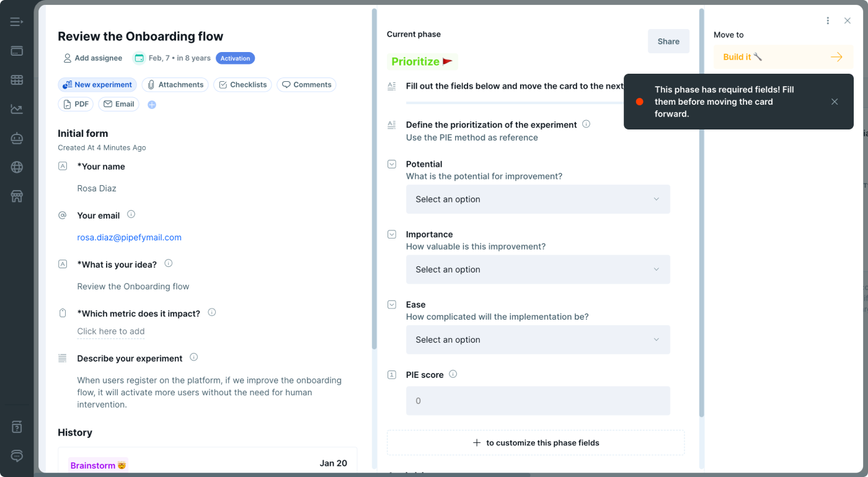Open the Potential option selector
Screen dimensions: 868x477
click(537, 199)
